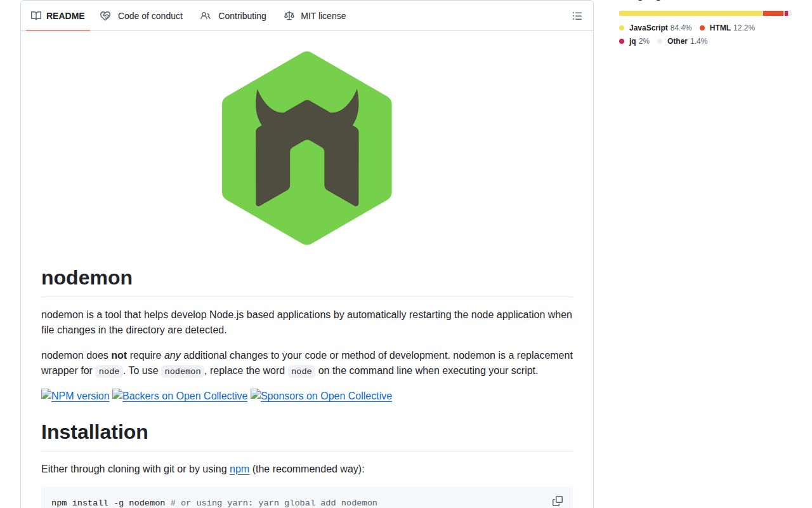Click the README book icon
Viewport: 812px width, 508px height.
click(36, 16)
